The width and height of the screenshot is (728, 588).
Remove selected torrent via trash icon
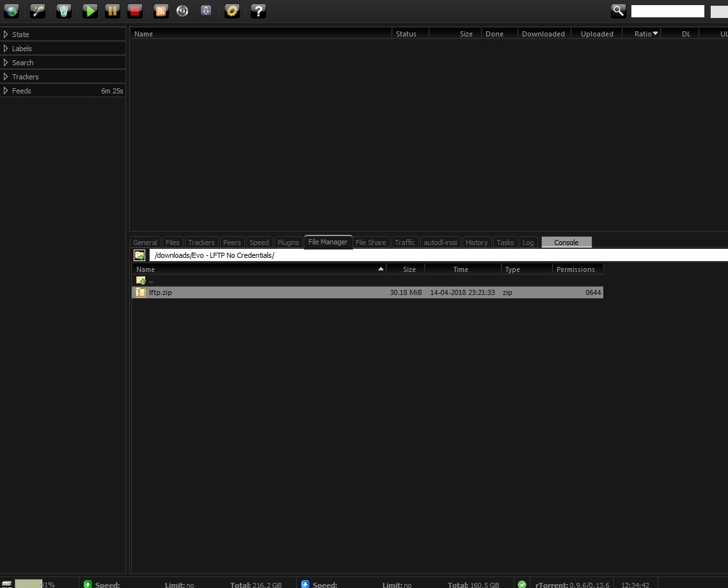tap(63, 11)
